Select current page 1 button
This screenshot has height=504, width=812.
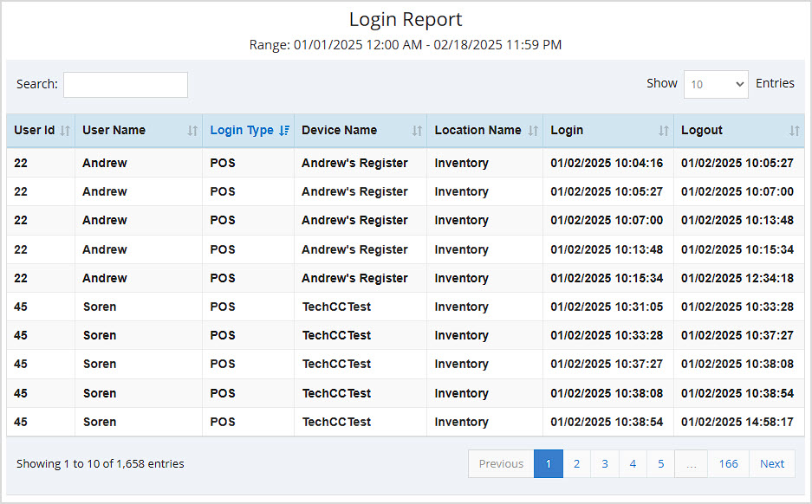[x=549, y=464]
